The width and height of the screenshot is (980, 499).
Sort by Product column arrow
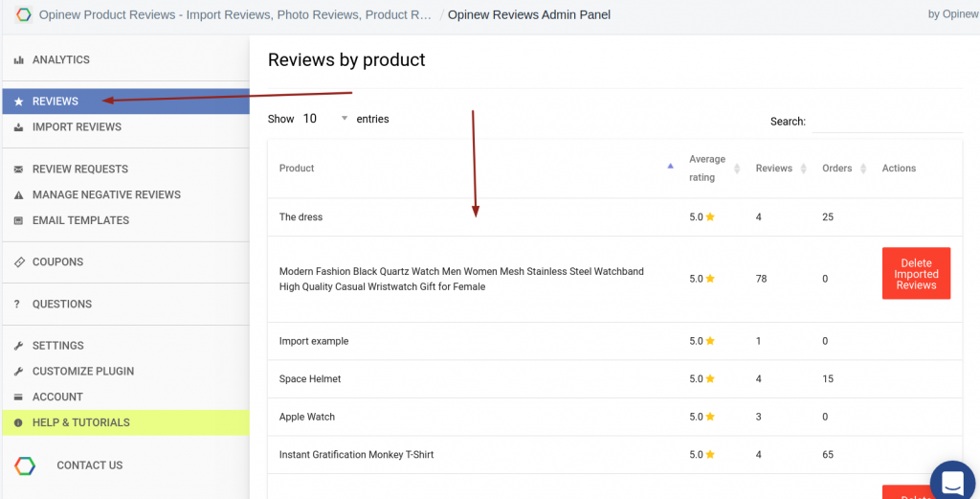point(671,167)
